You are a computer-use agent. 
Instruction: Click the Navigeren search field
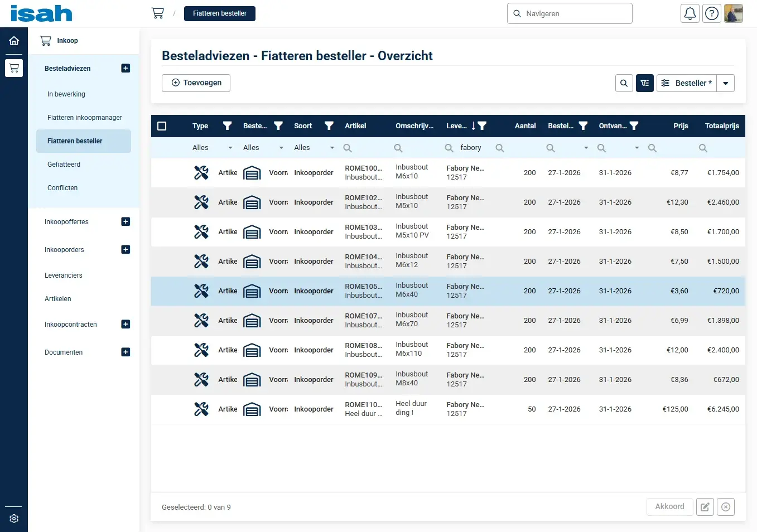point(570,13)
